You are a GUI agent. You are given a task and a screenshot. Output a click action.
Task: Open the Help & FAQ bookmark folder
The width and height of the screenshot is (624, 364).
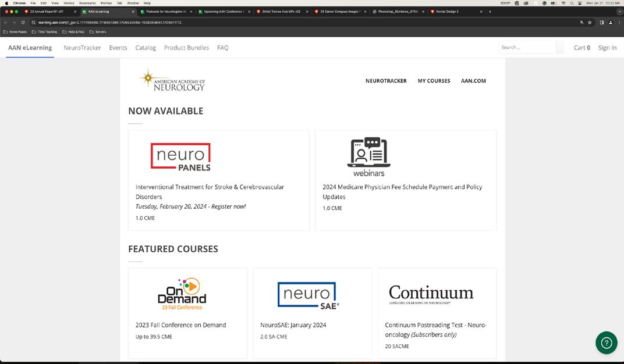[x=73, y=32]
